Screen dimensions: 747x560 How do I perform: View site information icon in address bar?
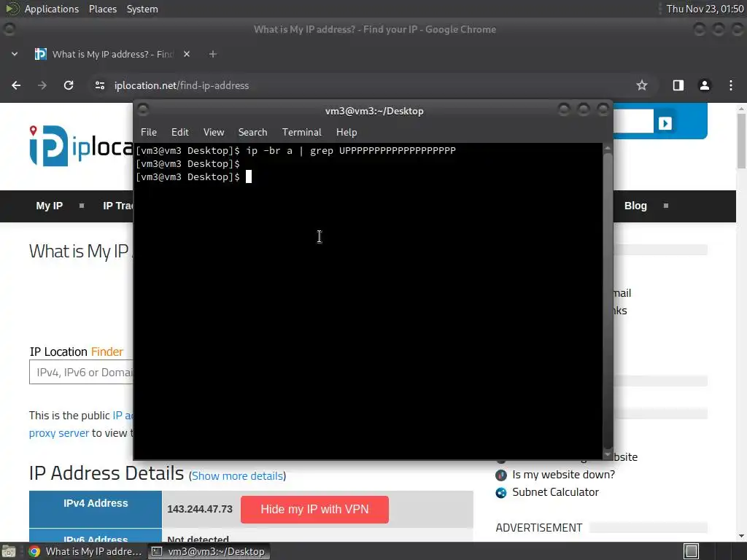[x=99, y=85]
